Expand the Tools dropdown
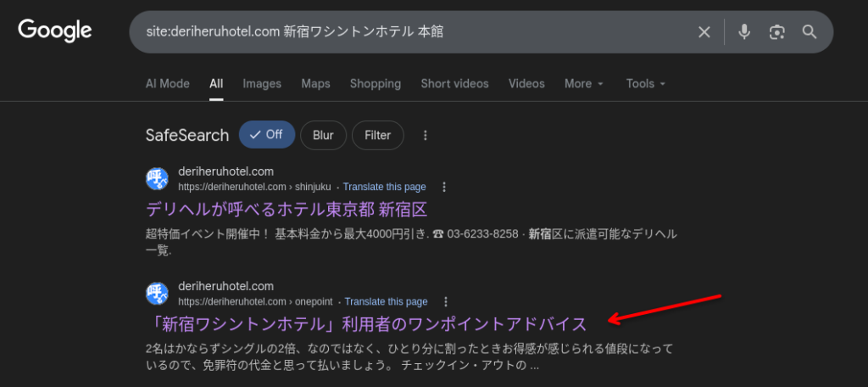Image resolution: width=868 pixels, height=387 pixels. 646,84
